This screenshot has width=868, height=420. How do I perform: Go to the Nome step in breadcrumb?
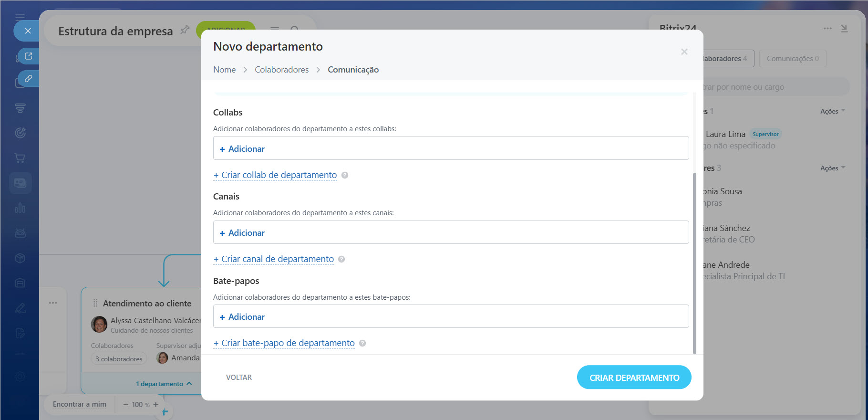coord(224,70)
